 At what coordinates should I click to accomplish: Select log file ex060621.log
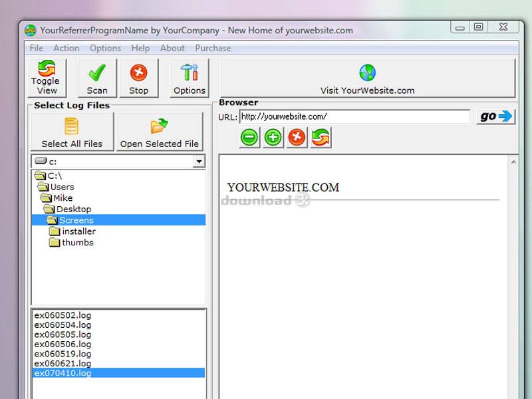tap(63, 364)
